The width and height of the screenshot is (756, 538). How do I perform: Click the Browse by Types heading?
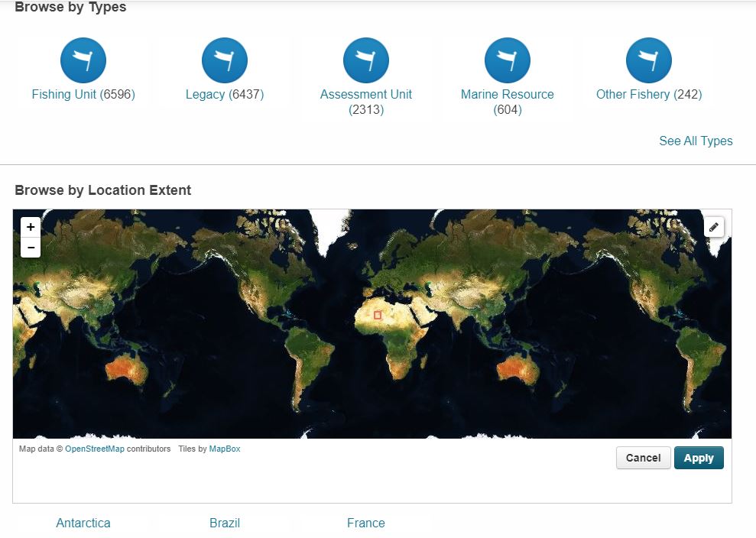[70, 7]
